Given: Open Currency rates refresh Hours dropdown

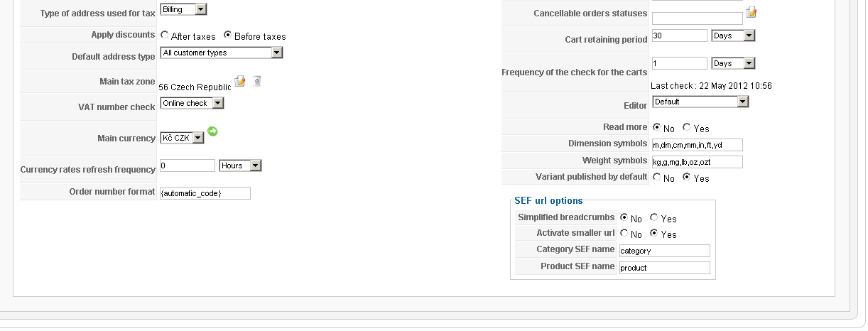Looking at the screenshot, I should tap(241, 165).
